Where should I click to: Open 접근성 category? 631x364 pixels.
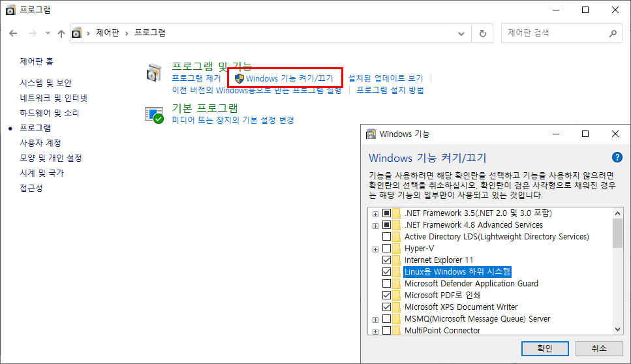pos(31,188)
